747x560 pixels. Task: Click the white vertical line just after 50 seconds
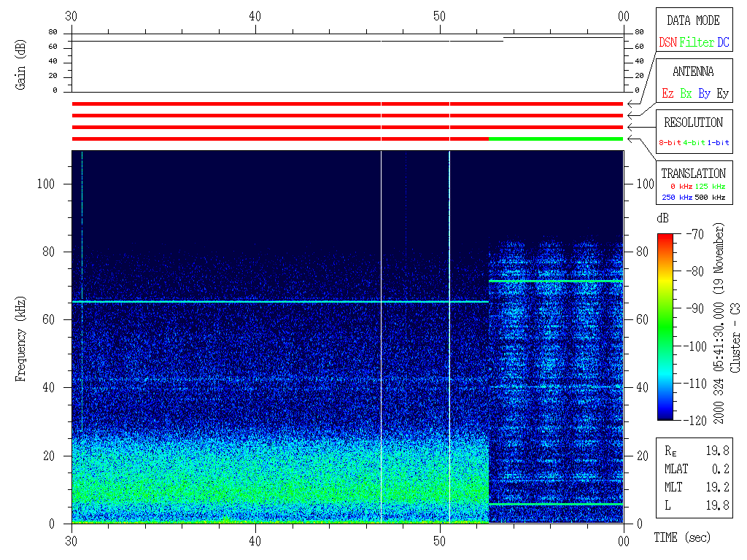click(449, 335)
